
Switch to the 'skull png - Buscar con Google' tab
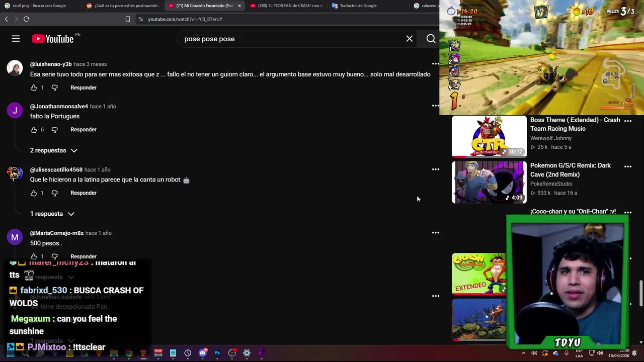point(39,6)
